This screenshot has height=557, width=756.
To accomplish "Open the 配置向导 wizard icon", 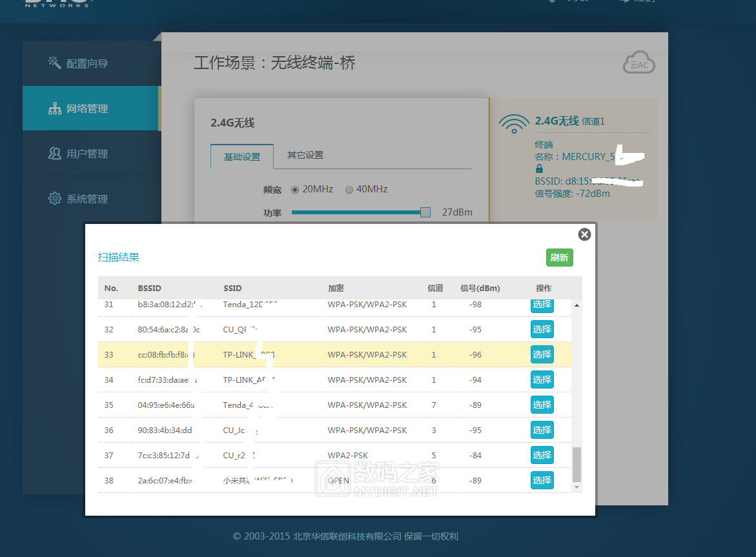I will pyautogui.click(x=54, y=63).
